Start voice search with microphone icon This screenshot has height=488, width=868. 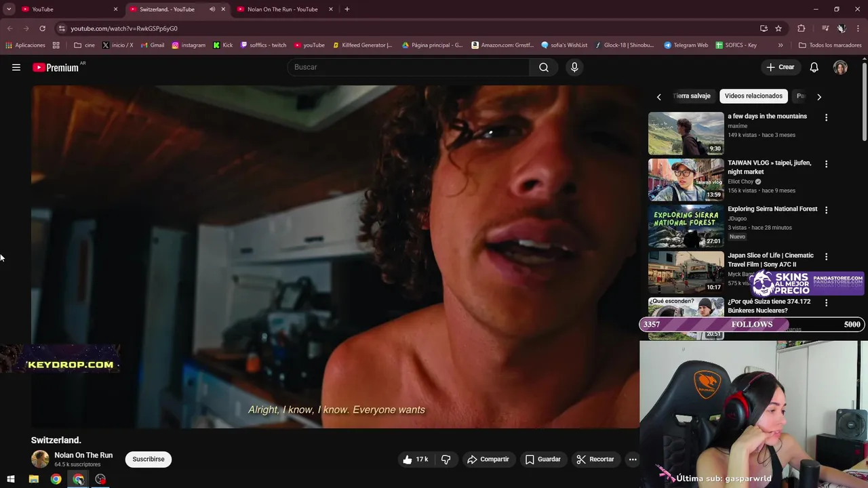(574, 67)
